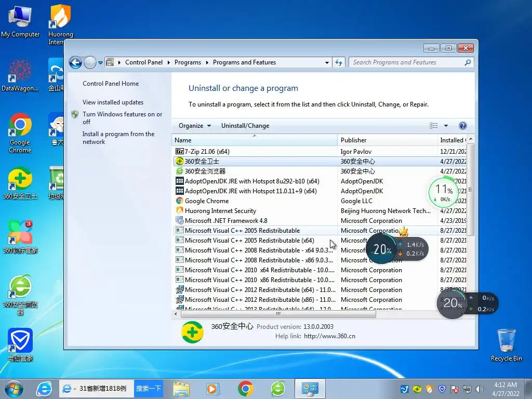The width and height of the screenshot is (532, 399).
Task: Open Control Panel Home link
Action: [111, 84]
